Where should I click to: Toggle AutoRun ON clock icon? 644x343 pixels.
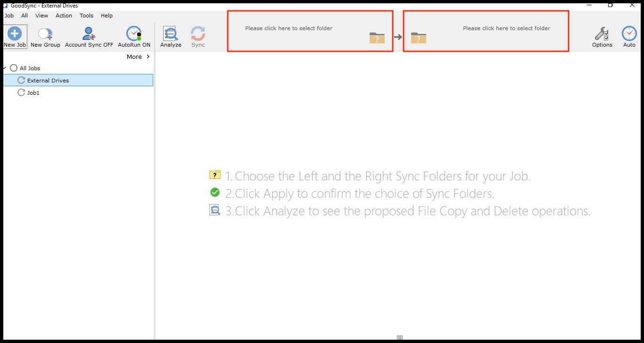point(134,34)
